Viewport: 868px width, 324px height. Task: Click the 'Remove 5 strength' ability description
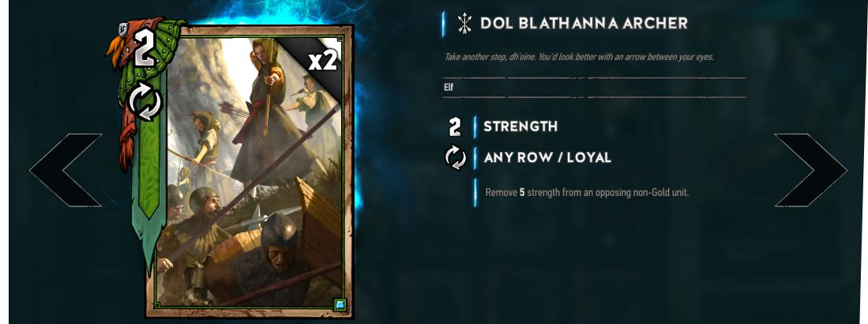coord(587,193)
